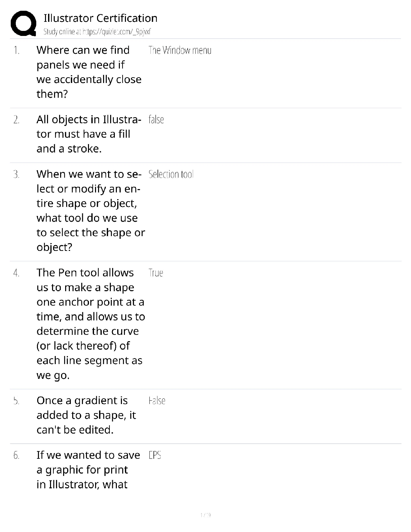Click the Quizlet logo icon
Image resolution: width=411 pixels, height=532 pixels.
pyautogui.click(x=24, y=23)
